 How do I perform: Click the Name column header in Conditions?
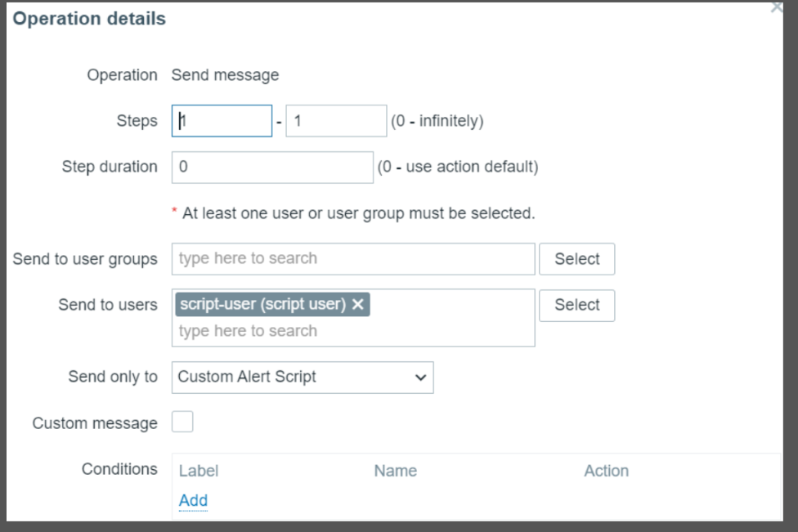(395, 471)
